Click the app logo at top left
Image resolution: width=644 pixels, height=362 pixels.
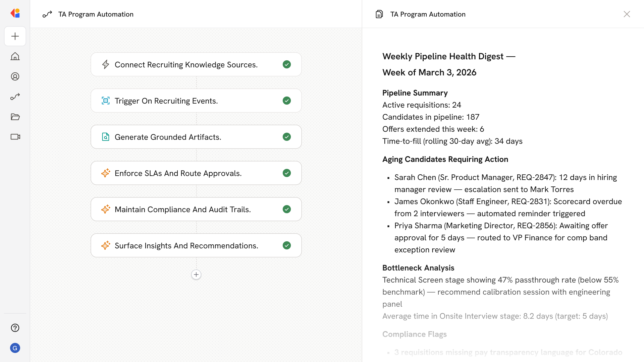pos(15,13)
